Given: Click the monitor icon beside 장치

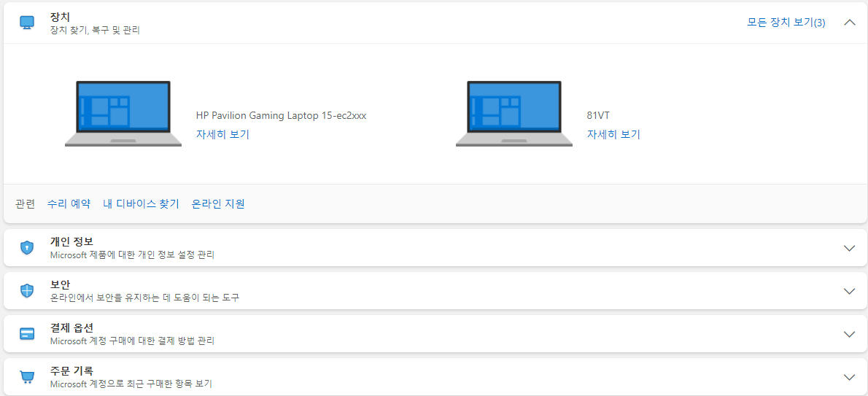Looking at the screenshot, I should point(27,23).
